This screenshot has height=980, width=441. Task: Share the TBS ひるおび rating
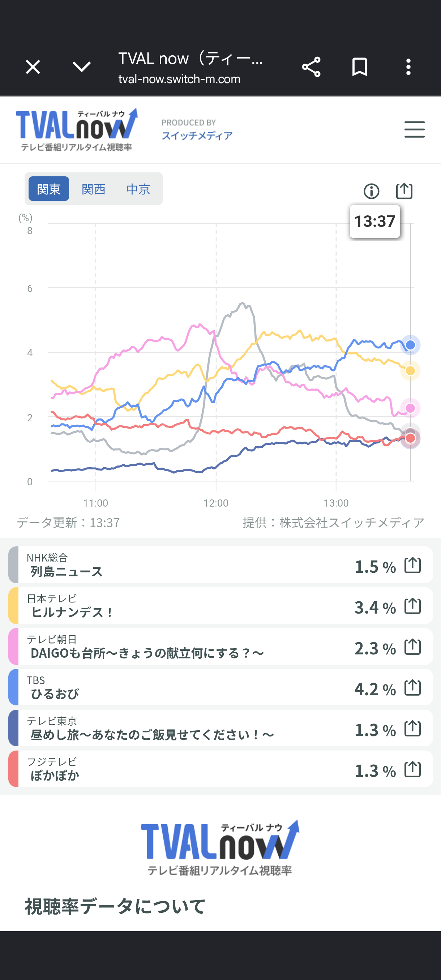point(412,687)
